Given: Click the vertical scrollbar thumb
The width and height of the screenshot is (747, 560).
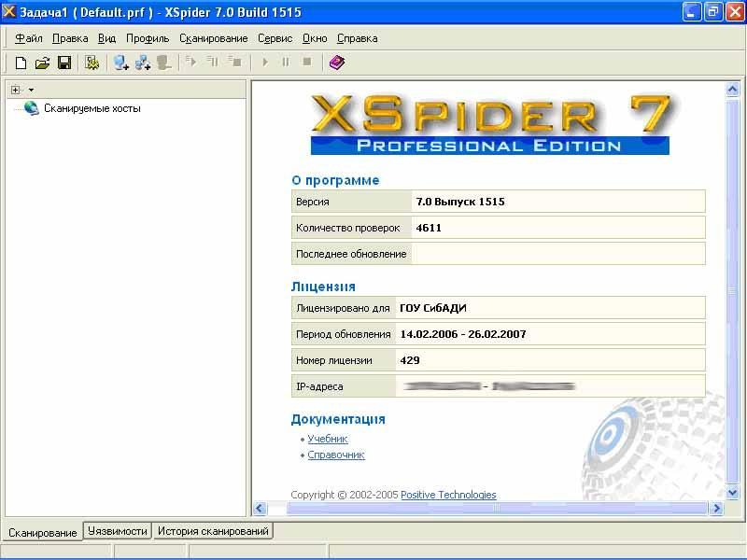Looking at the screenshot, I should click(732, 290).
